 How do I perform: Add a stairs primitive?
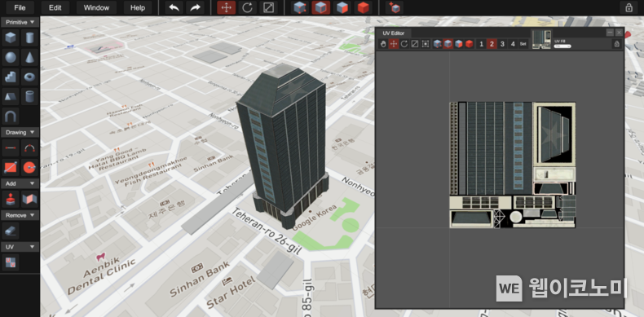tap(11, 77)
